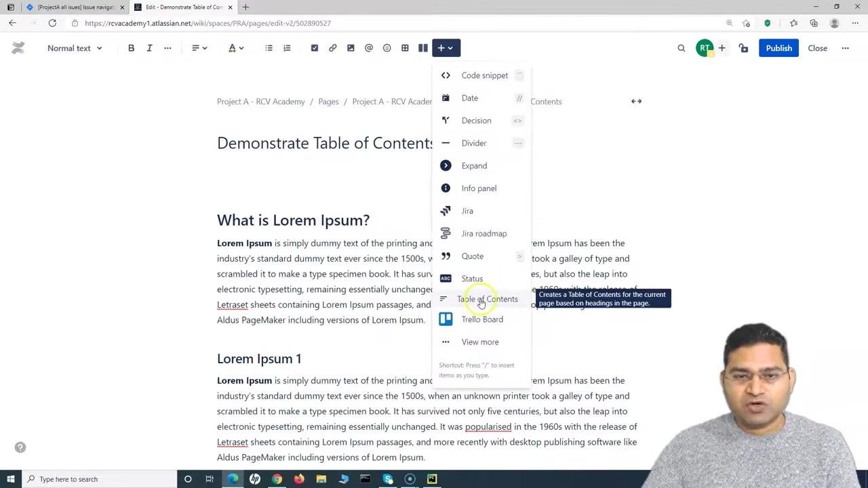Open Project A - RCV Academy breadcrumb
Image resolution: width=868 pixels, height=488 pixels.
[261, 102]
